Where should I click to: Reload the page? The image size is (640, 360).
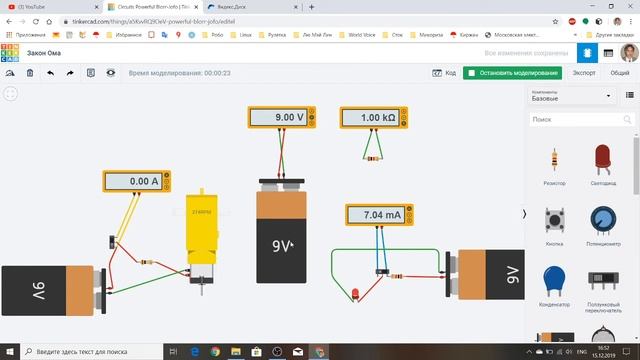(36, 22)
